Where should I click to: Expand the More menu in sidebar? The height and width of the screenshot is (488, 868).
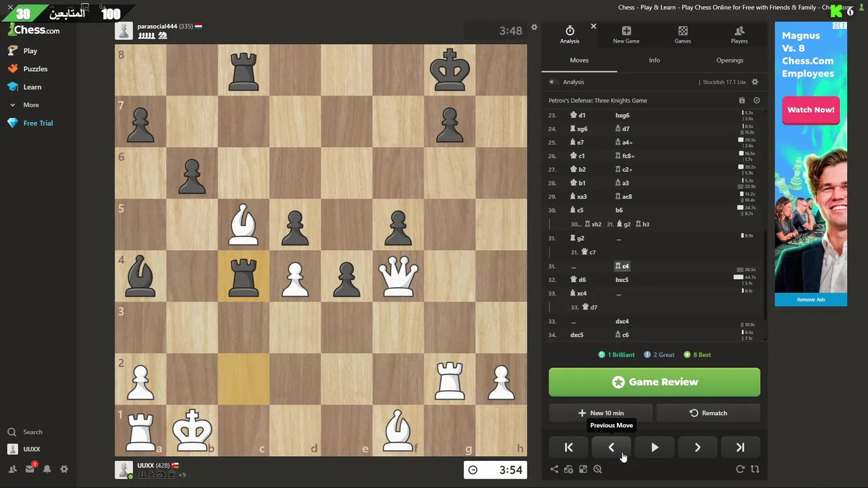[23, 105]
